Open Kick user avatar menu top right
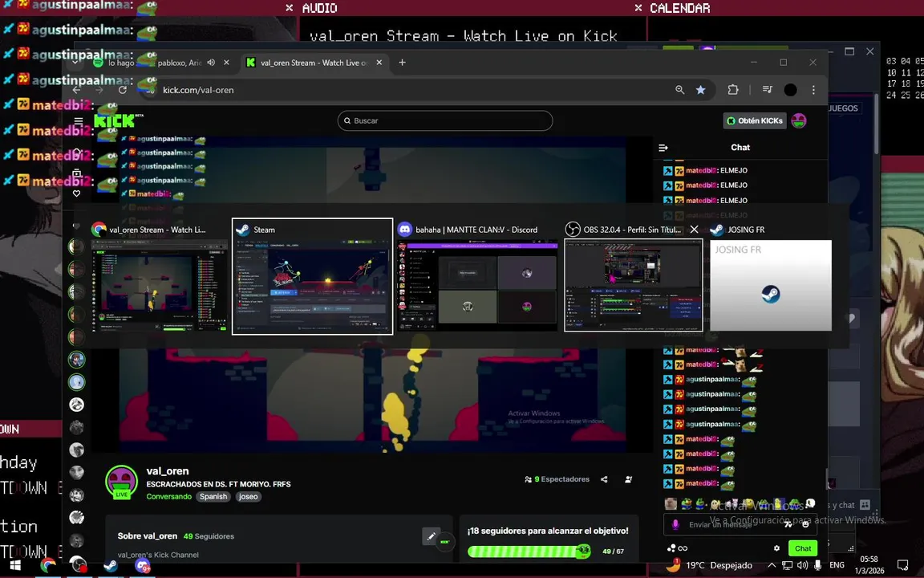 tap(799, 120)
